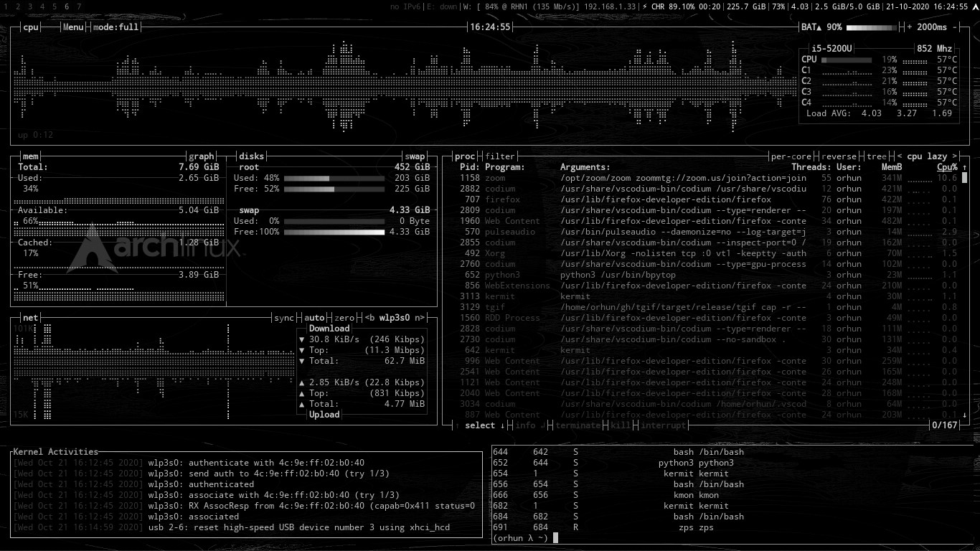Click the kill button below process list
The image size is (980, 551).
coord(621,425)
